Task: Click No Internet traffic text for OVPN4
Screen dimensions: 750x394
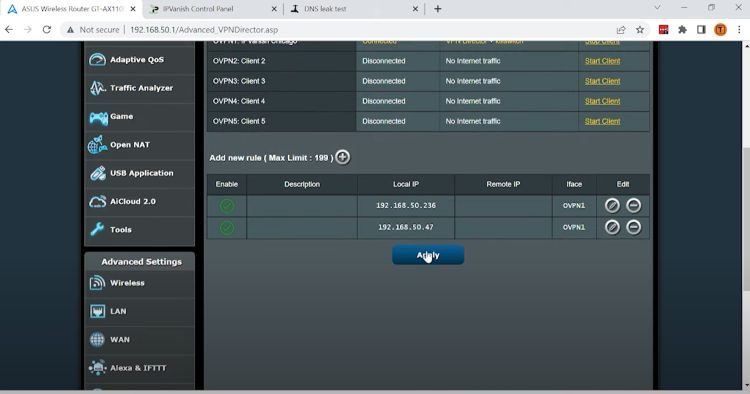Action: [x=473, y=101]
